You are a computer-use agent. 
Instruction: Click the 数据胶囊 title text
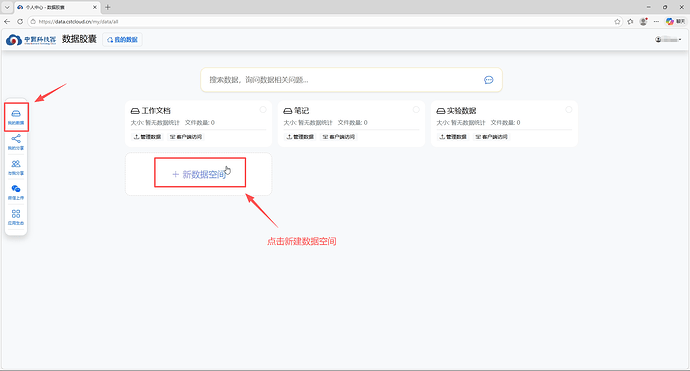(79, 39)
